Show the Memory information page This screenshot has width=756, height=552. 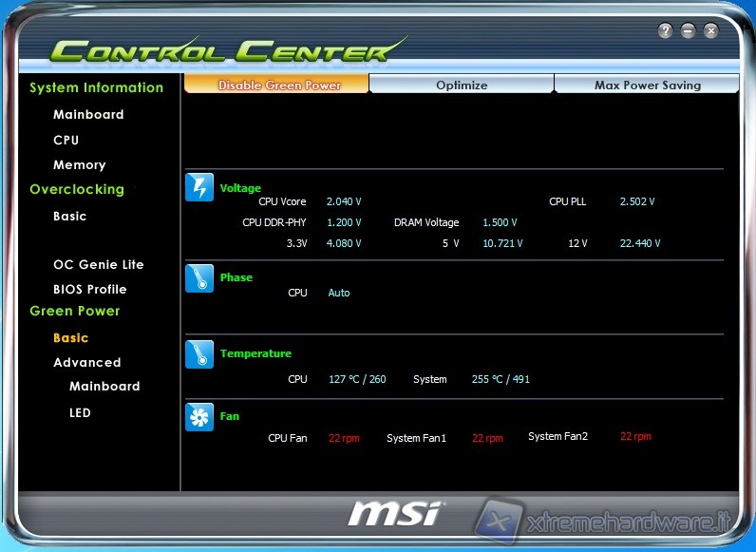[x=79, y=164]
